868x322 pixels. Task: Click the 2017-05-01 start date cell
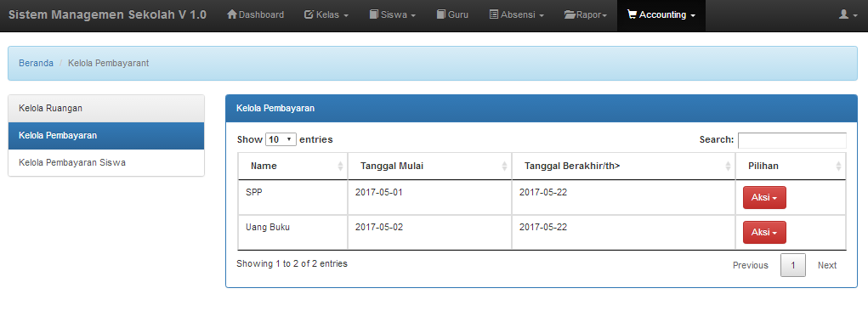coord(429,197)
